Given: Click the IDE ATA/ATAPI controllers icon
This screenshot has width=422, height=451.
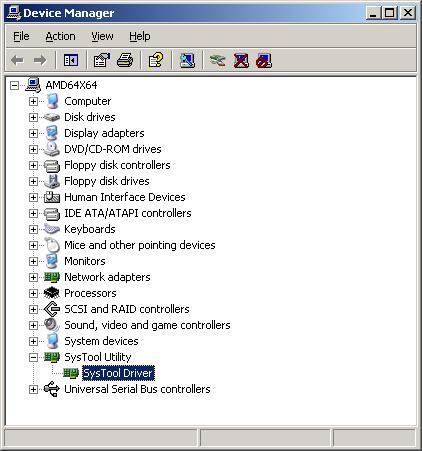Looking at the screenshot, I should (52, 213).
